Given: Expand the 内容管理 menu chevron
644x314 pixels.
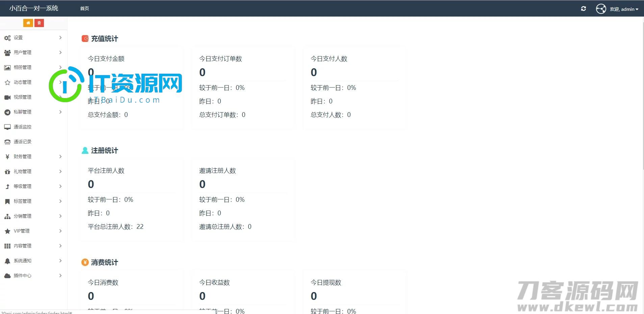Looking at the screenshot, I should pos(60,246).
